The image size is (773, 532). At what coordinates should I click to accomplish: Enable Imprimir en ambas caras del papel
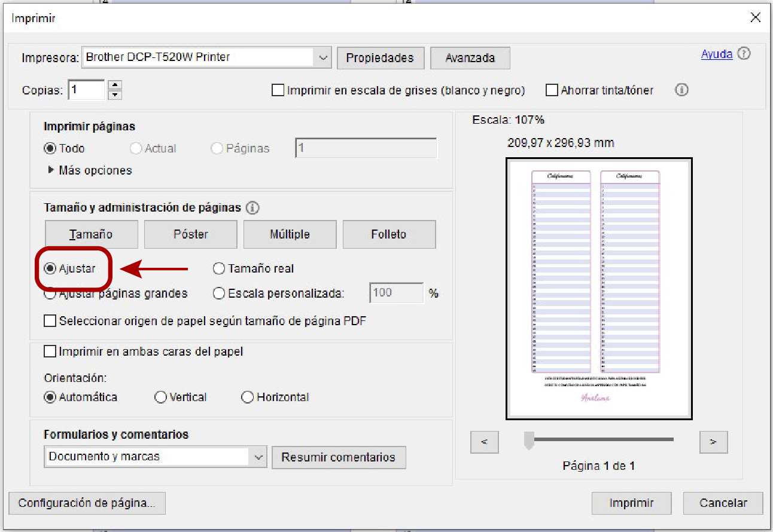coord(50,351)
